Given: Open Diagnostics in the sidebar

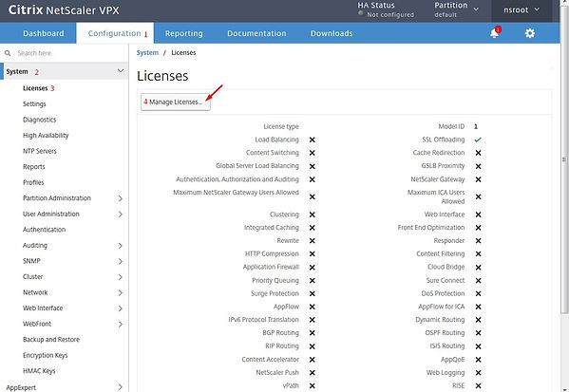Looking at the screenshot, I should 40,120.
